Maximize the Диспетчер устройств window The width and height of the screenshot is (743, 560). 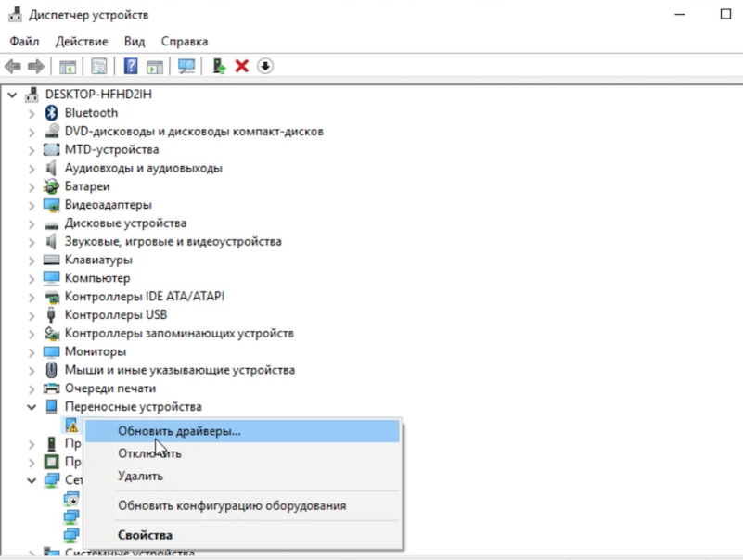click(725, 14)
